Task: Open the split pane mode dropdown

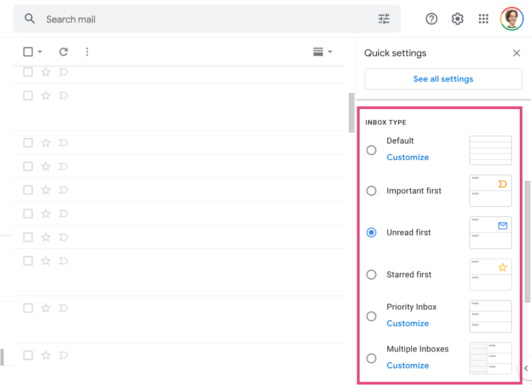Action: tap(322, 52)
